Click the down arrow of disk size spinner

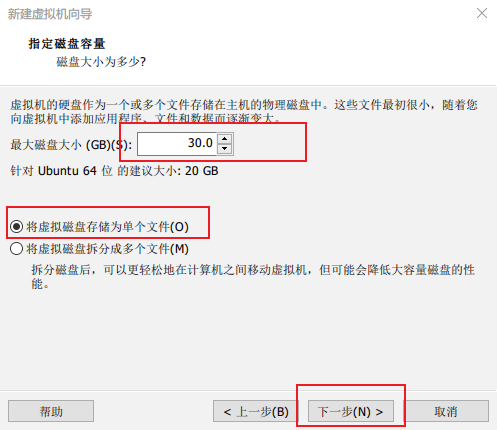[x=225, y=149]
